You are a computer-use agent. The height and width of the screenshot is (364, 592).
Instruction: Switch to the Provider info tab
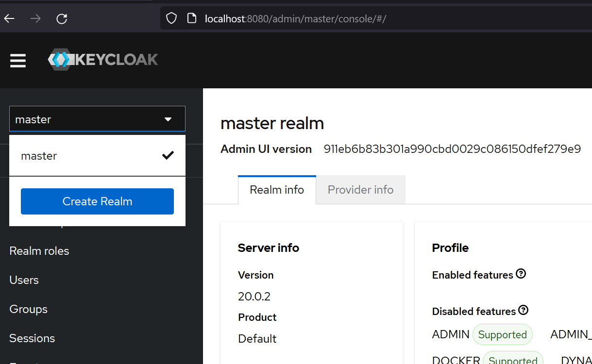coord(360,190)
